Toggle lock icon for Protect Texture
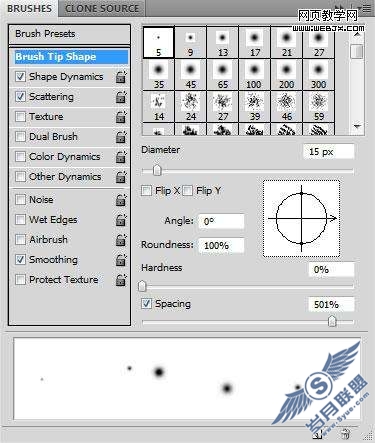This screenshot has width=375, height=443. (x=121, y=280)
